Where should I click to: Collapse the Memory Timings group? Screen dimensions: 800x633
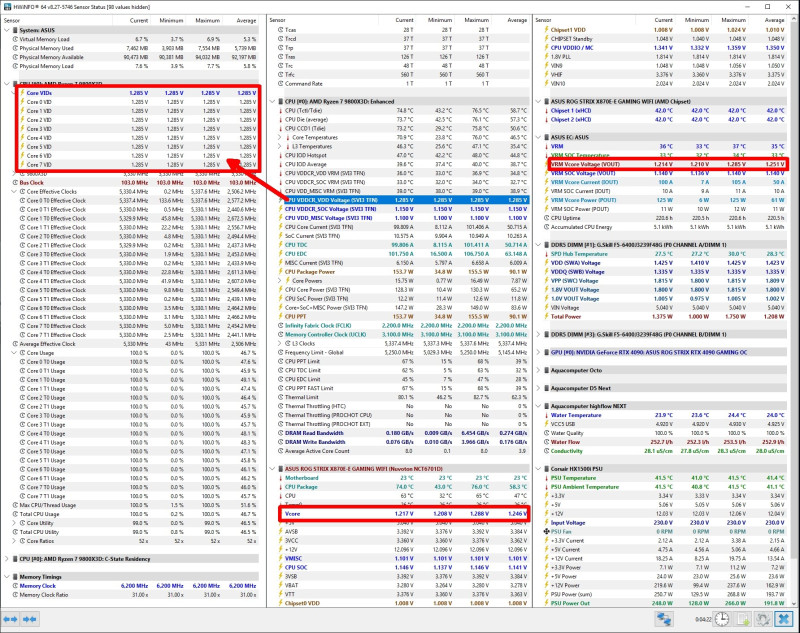point(7,576)
